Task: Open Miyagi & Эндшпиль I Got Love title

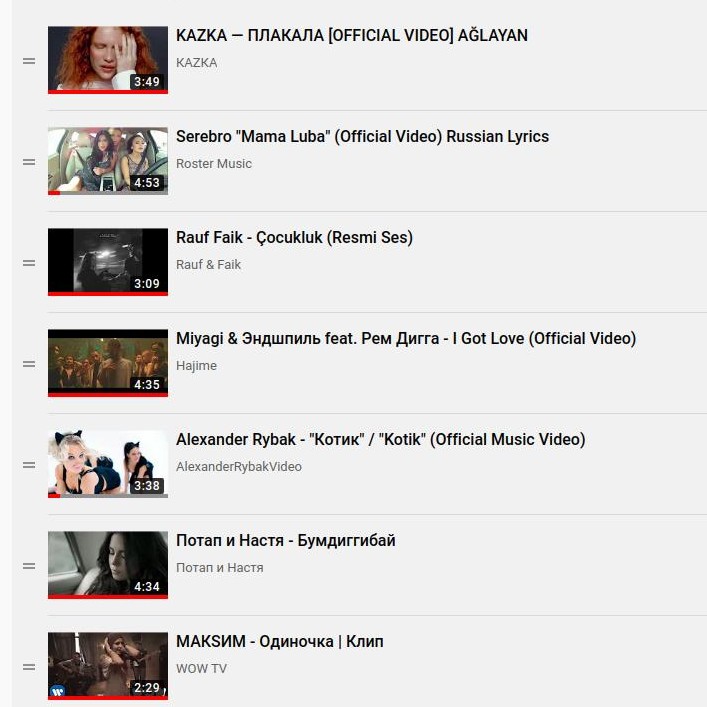Action: coord(406,338)
